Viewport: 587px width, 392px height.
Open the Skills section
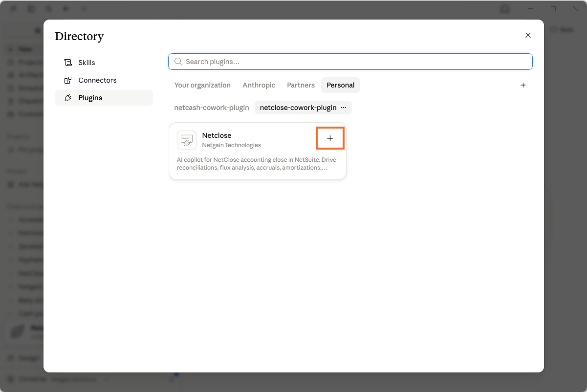click(x=104, y=63)
